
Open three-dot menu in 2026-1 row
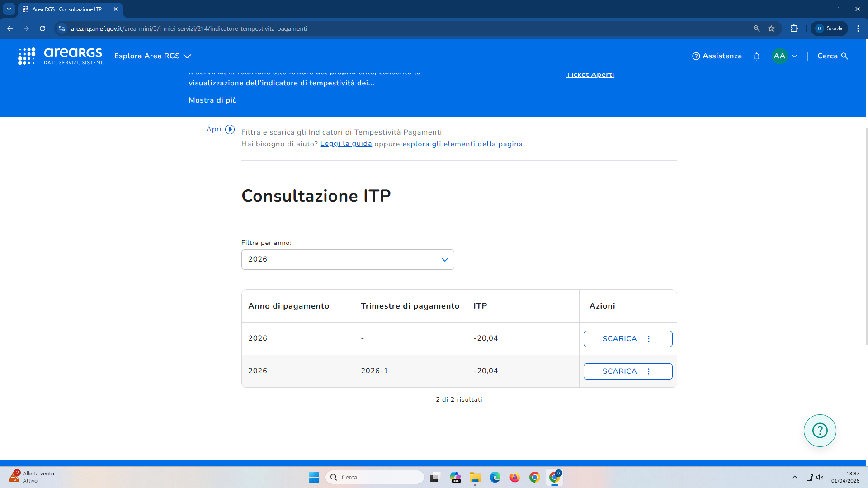649,371
